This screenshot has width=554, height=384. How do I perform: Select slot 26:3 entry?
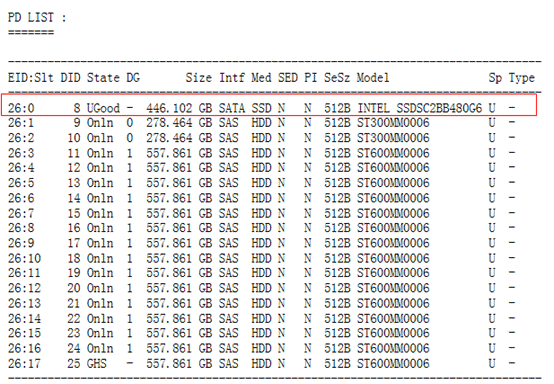pos(21,153)
